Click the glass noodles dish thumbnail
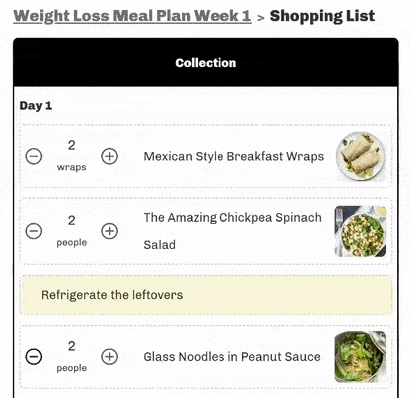 [x=360, y=356]
